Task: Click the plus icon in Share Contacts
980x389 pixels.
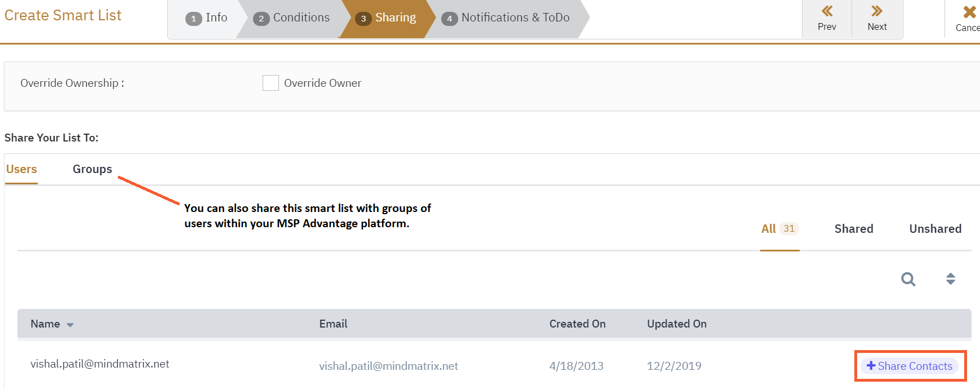Action: pyautogui.click(x=871, y=366)
